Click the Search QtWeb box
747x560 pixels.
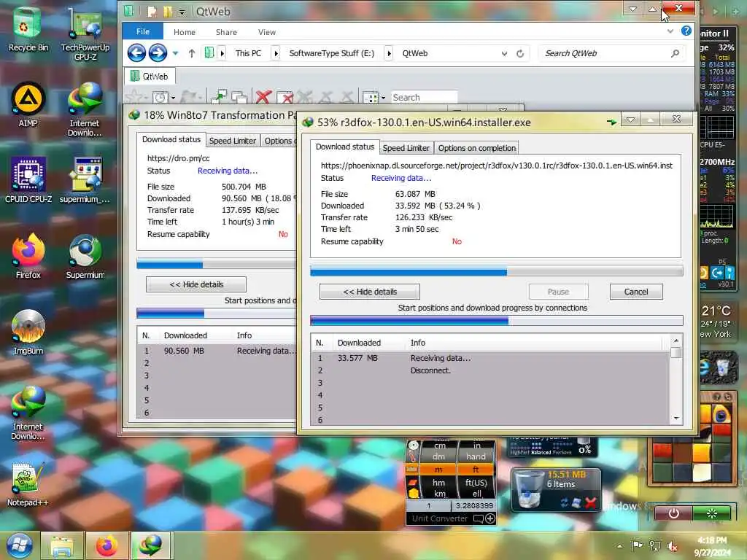612,53
